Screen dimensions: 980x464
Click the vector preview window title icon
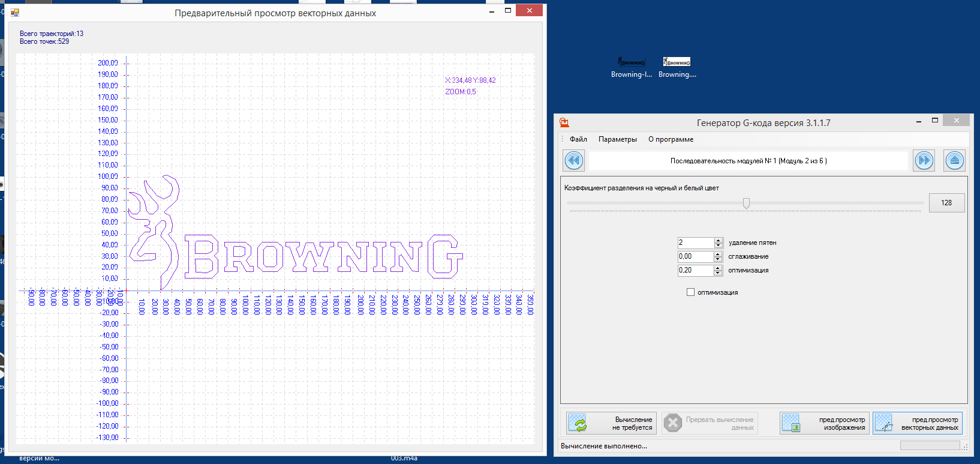tap(15, 13)
